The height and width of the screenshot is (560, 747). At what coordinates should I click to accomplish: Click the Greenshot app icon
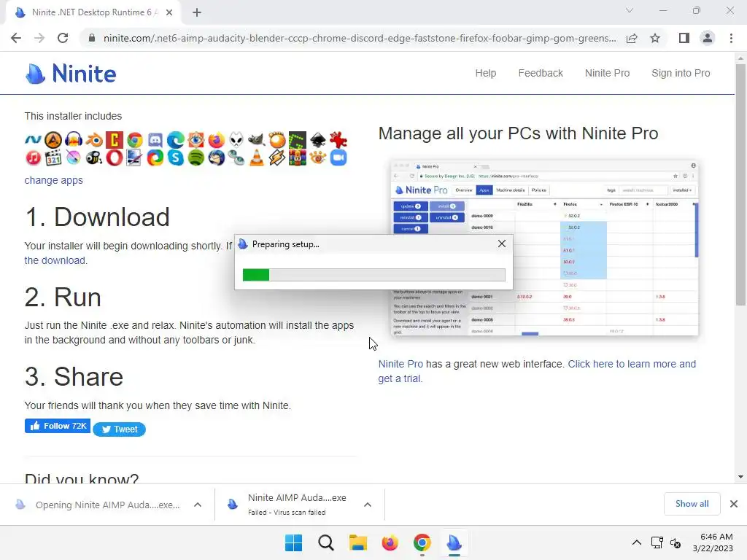pyautogui.click(x=298, y=140)
